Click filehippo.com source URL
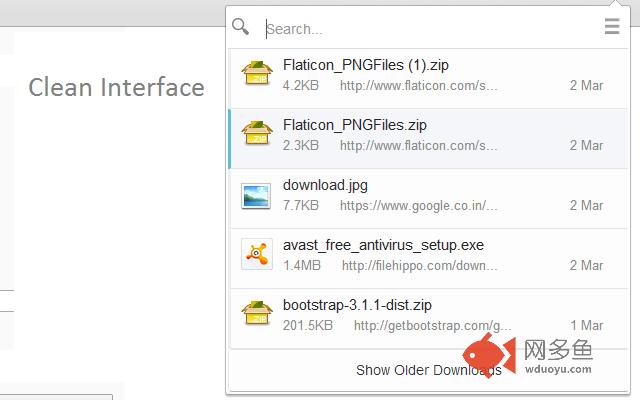 coord(420,266)
